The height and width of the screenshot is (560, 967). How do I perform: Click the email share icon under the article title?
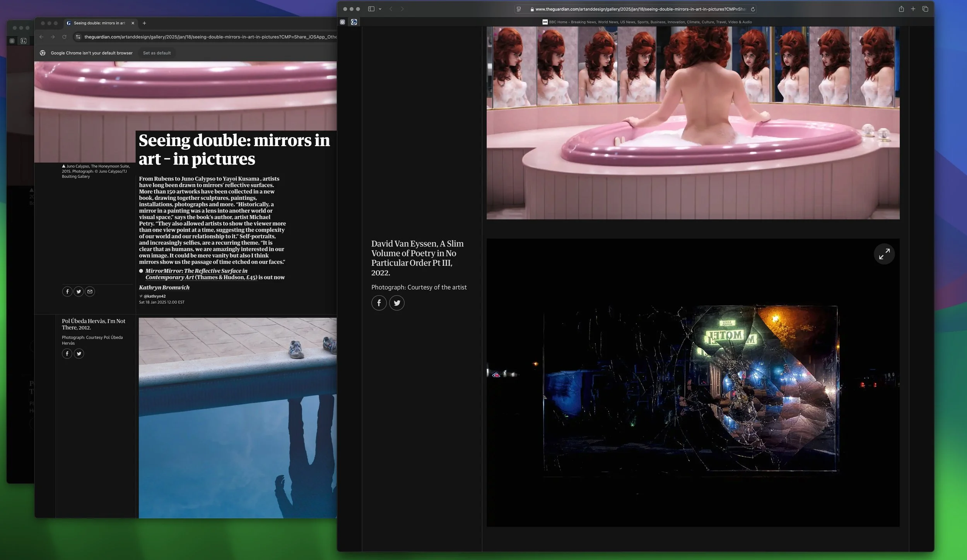click(90, 291)
